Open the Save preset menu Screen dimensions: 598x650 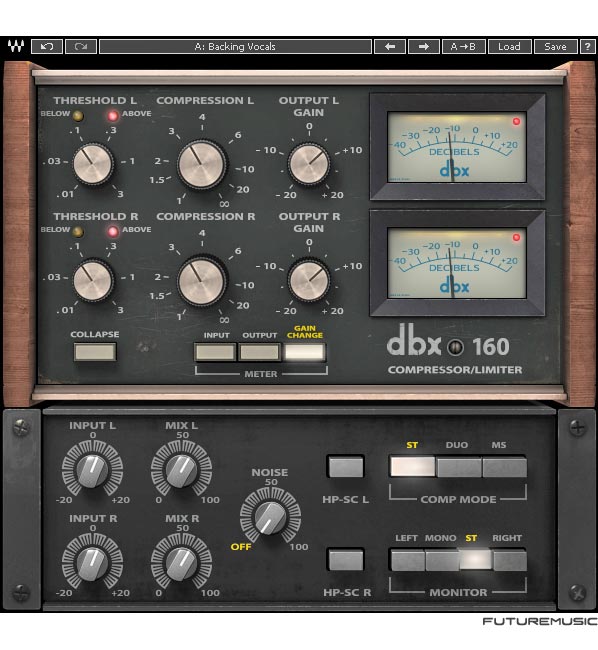click(x=555, y=46)
